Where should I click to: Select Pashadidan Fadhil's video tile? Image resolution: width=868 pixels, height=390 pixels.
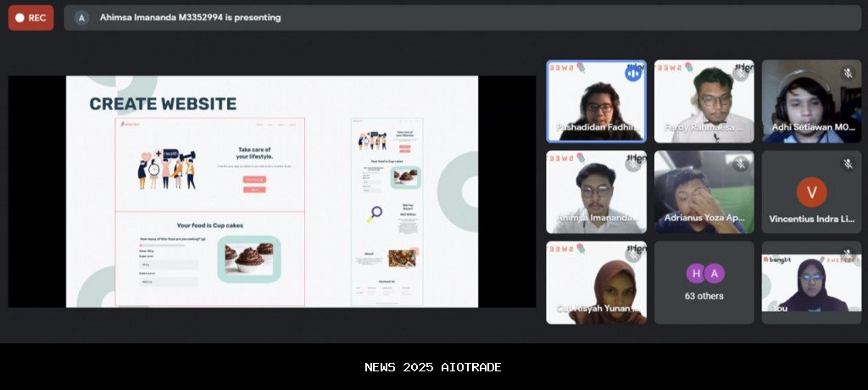[595, 101]
